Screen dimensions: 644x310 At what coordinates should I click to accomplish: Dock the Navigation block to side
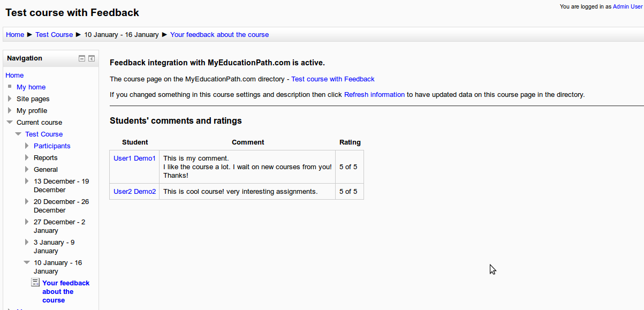[92, 59]
